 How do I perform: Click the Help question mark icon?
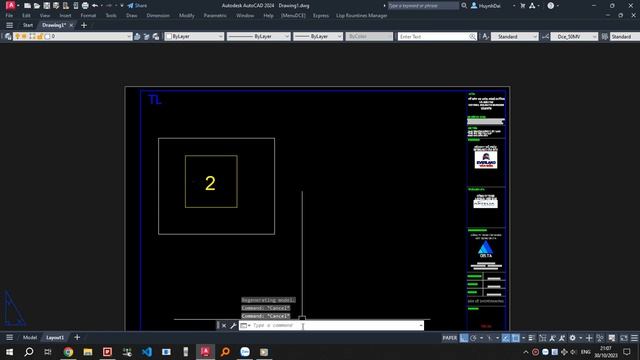coord(551,6)
